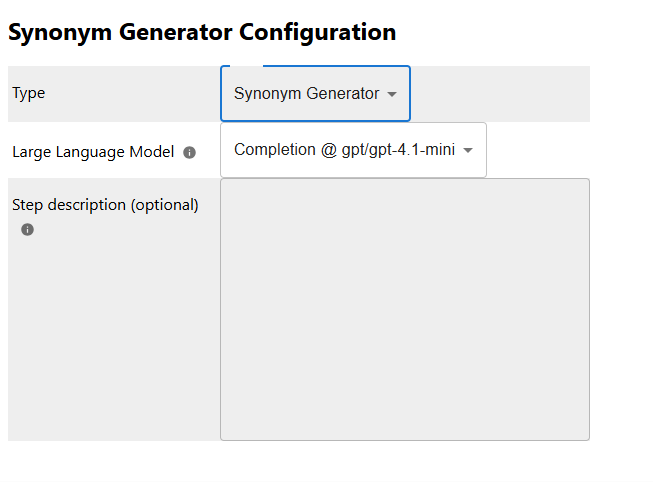
Task: Click the arrow next to Synonym Generator
Action: 392,95
